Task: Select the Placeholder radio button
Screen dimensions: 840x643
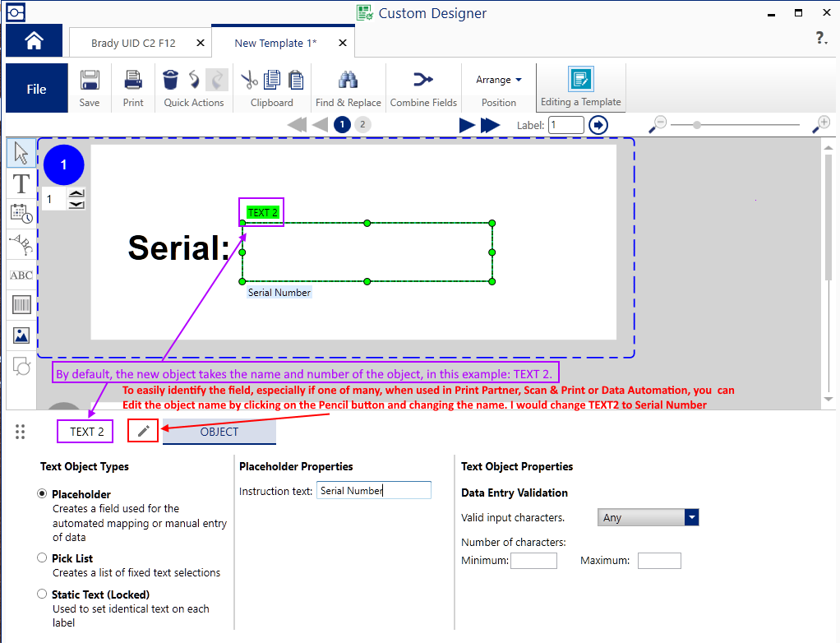Action: click(x=42, y=494)
